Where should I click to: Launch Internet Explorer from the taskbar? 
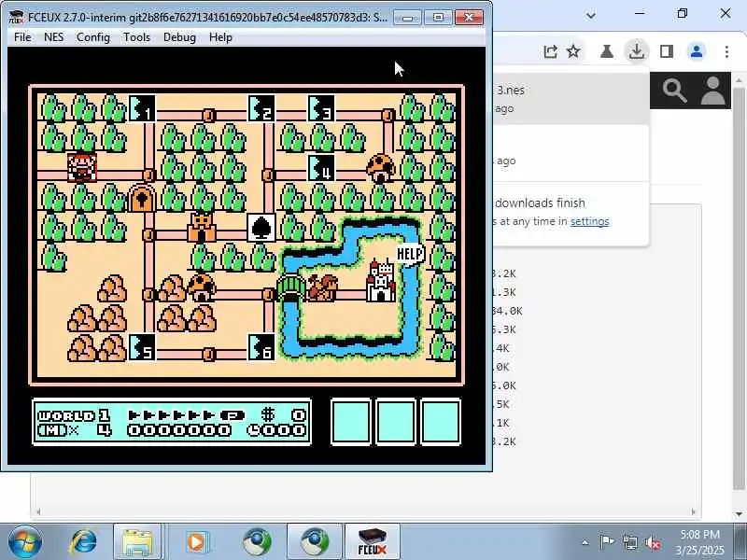(84, 542)
